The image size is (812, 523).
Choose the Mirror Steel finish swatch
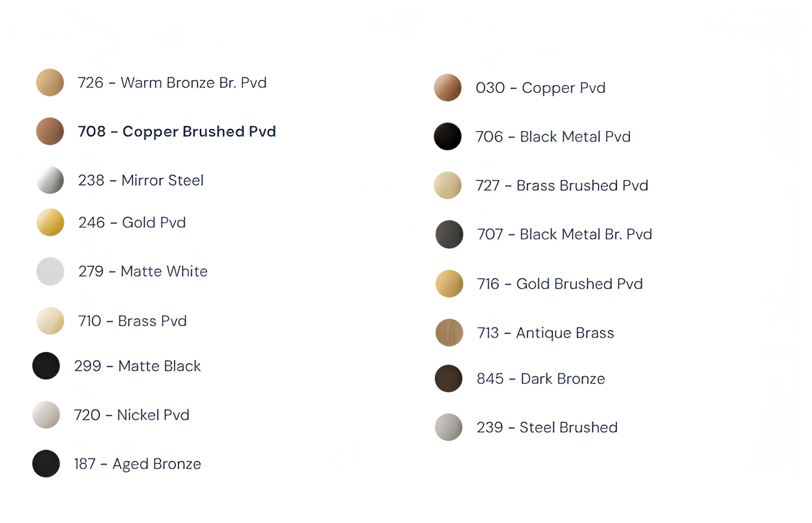[x=50, y=180]
